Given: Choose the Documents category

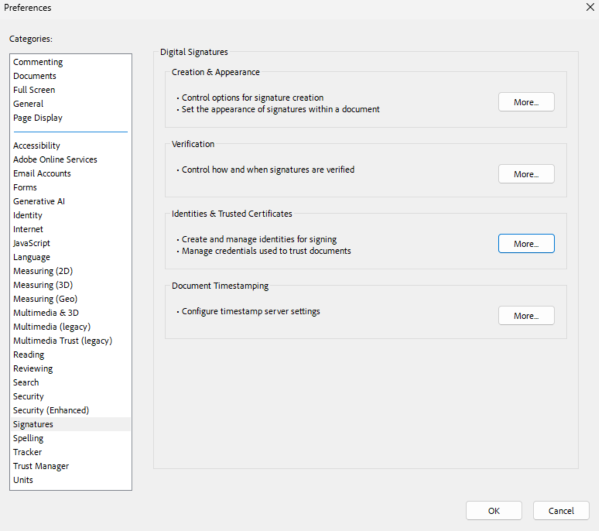Looking at the screenshot, I should tap(35, 76).
